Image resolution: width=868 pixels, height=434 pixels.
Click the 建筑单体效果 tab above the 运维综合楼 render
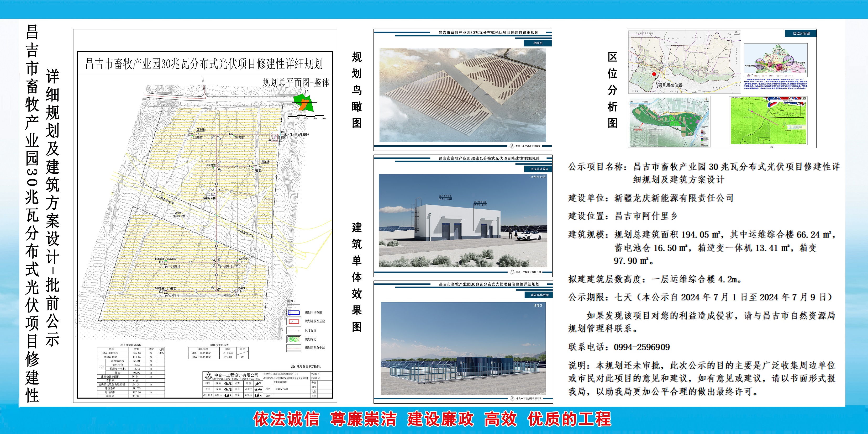coord(539,169)
